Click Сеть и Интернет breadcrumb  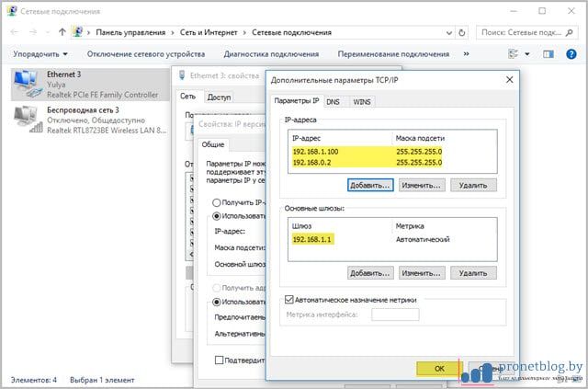pos(209,33)
